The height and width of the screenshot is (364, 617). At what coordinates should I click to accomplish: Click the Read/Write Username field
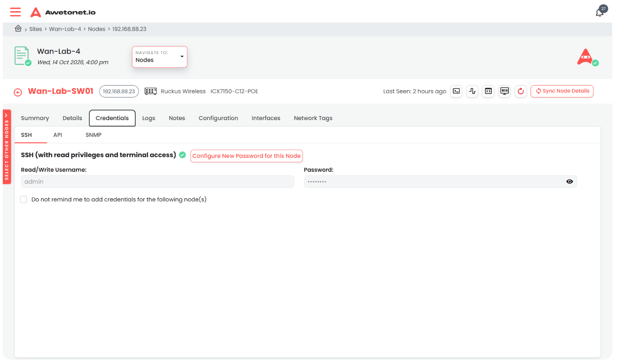coord(158,181)
